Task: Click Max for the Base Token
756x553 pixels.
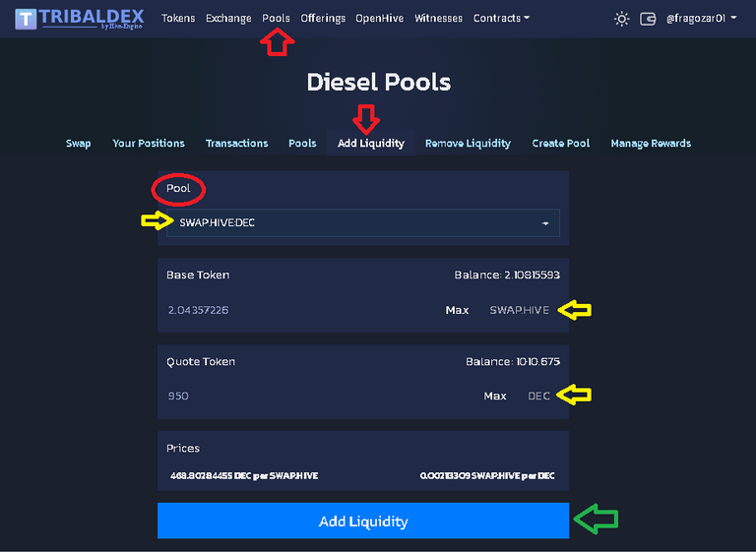Action: pos(457,310)
